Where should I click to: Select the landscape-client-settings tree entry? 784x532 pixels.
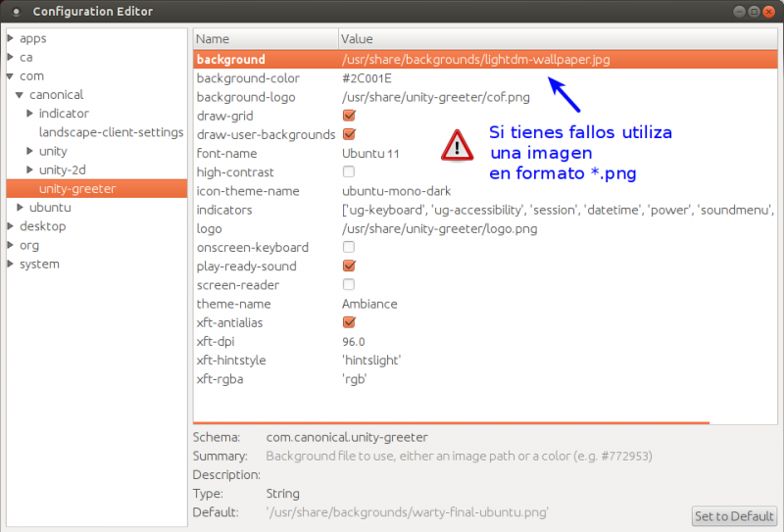pos(111,132)
